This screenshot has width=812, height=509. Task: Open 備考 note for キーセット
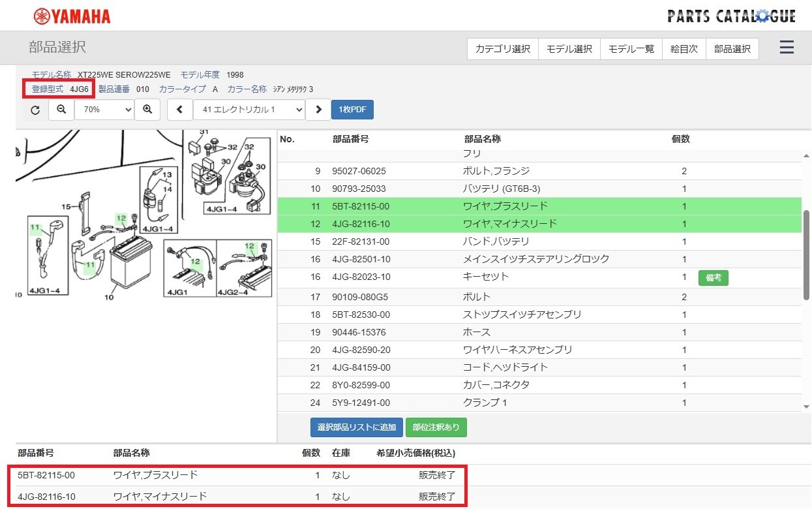(x=714, y=278)
